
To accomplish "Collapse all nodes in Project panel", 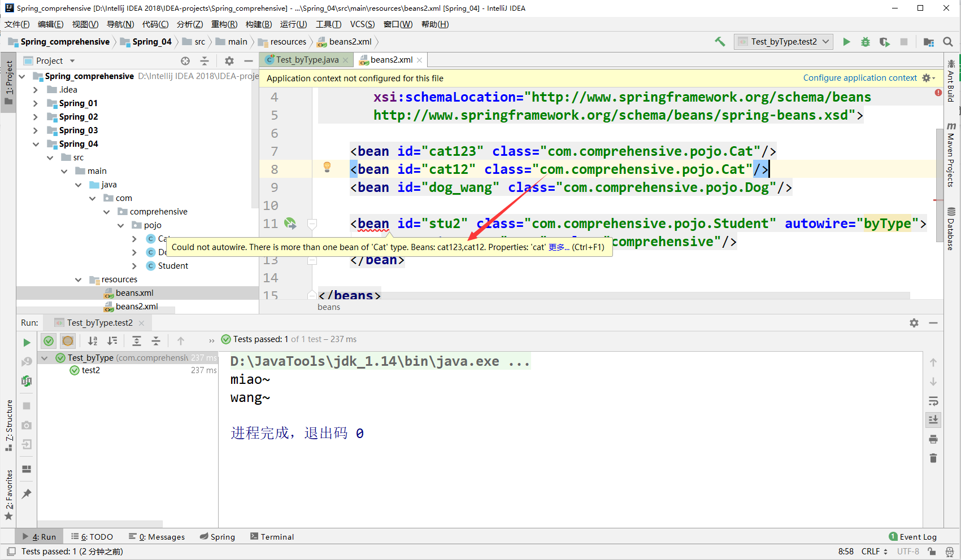I will pos(205,61).
